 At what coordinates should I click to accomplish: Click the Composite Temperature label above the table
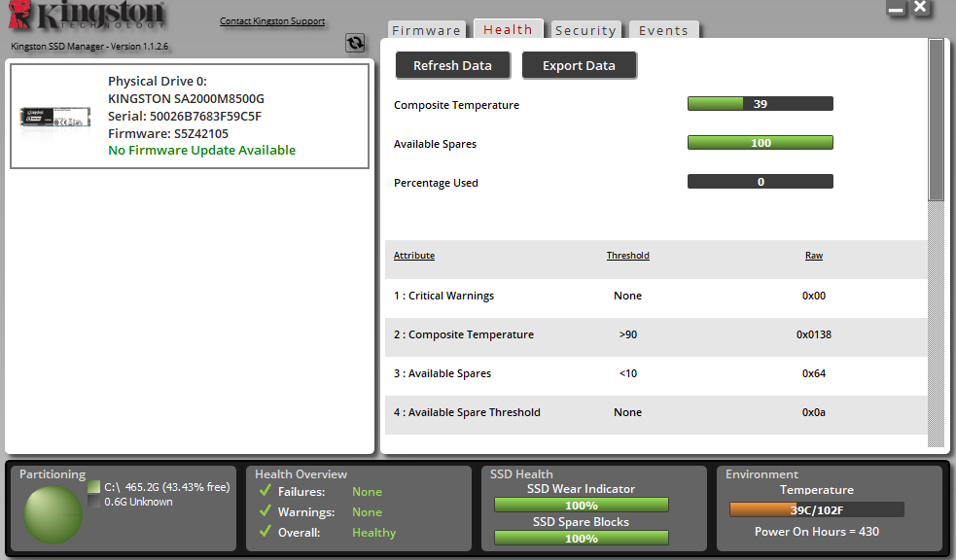(x=457, y=105)
